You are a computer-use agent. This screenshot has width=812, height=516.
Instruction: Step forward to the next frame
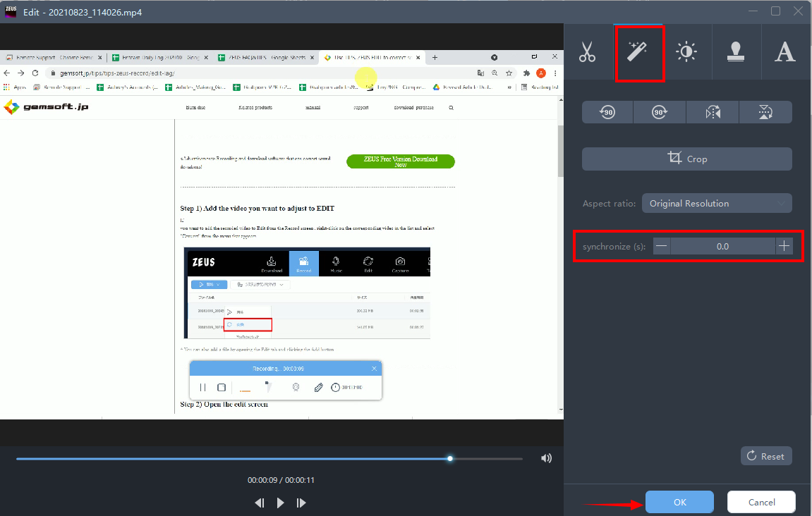[x=301, y=503]
